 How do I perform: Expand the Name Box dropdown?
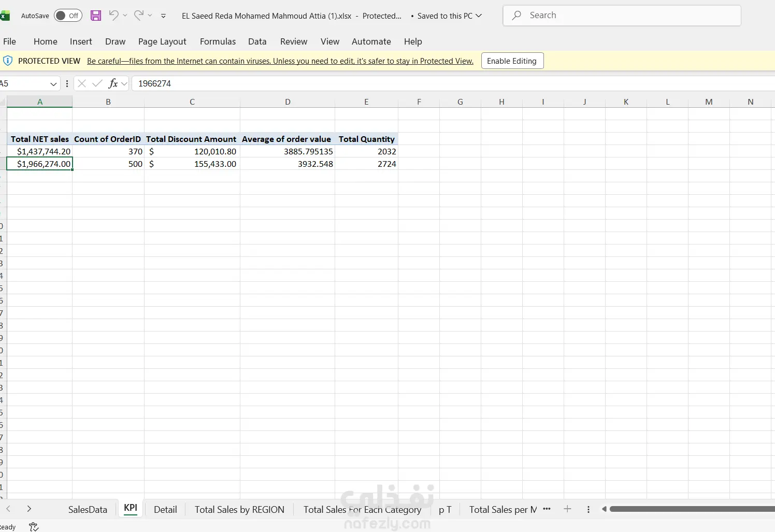coord(53,83)
